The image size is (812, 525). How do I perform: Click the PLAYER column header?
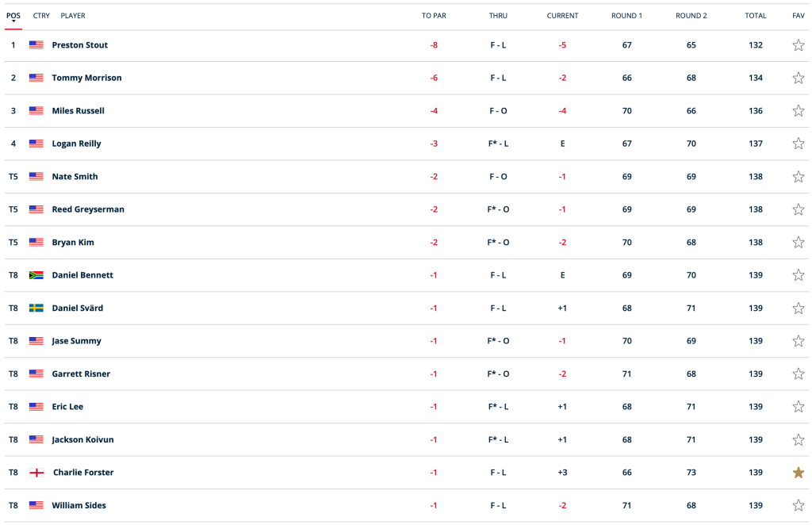click(73, 16)
